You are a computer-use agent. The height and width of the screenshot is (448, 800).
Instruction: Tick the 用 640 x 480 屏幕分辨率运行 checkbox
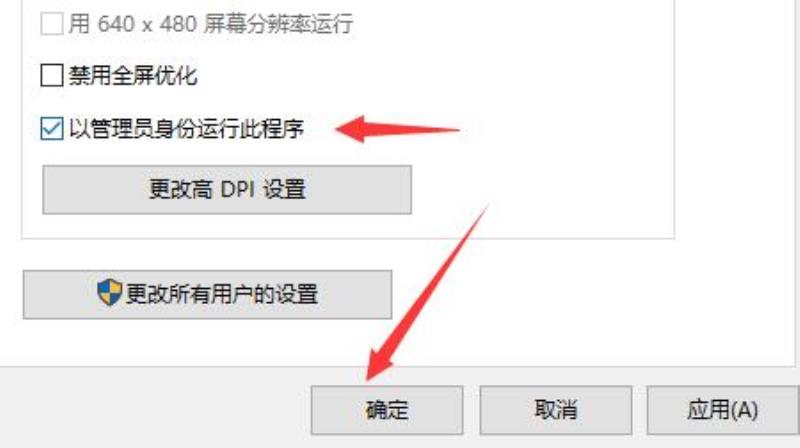coord(52,23)
